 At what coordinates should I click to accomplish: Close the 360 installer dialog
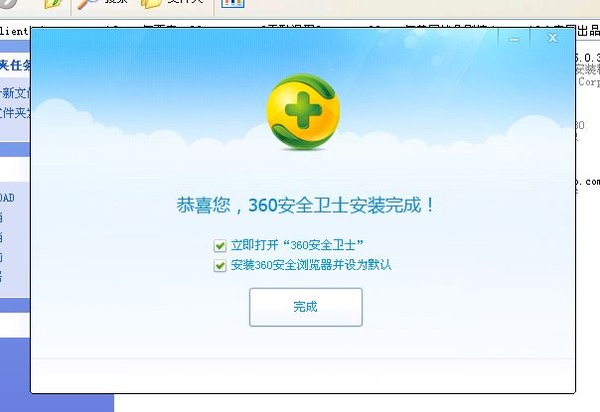[x=551, y=38]
